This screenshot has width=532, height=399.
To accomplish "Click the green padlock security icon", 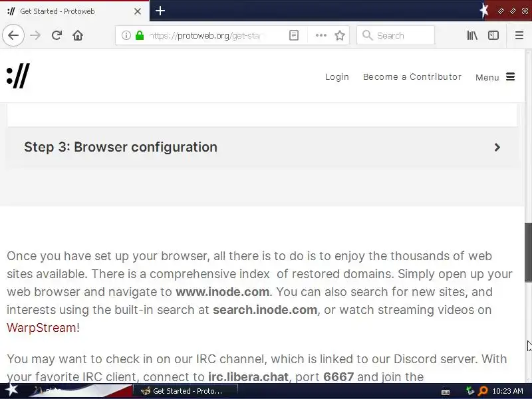I will (x=140, y=35).
